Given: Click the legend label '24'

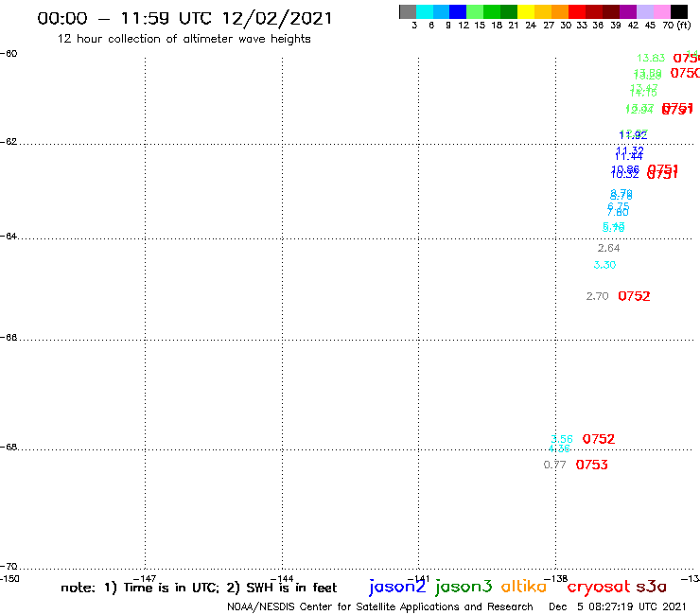Looking at the screenshot, I should (x=531, y=26).
